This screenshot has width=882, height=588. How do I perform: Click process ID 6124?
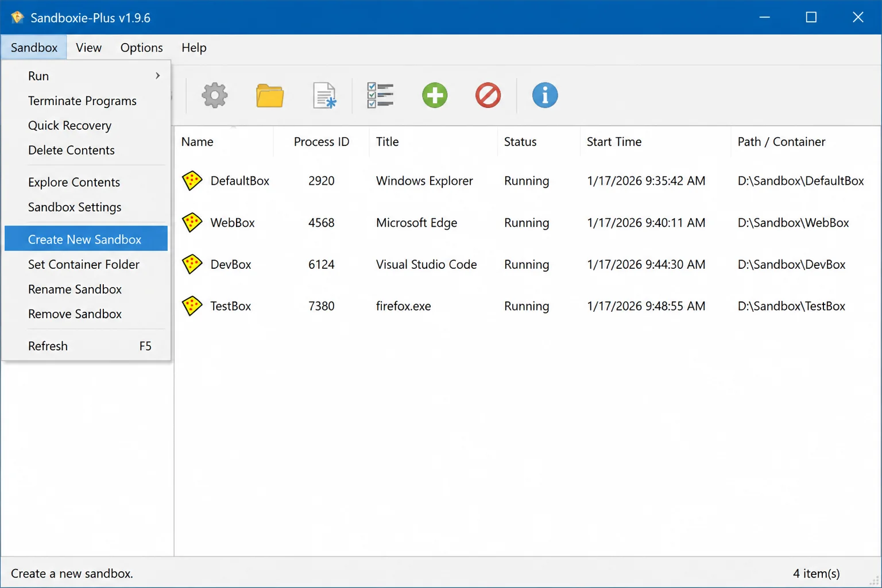pos(321,265)
